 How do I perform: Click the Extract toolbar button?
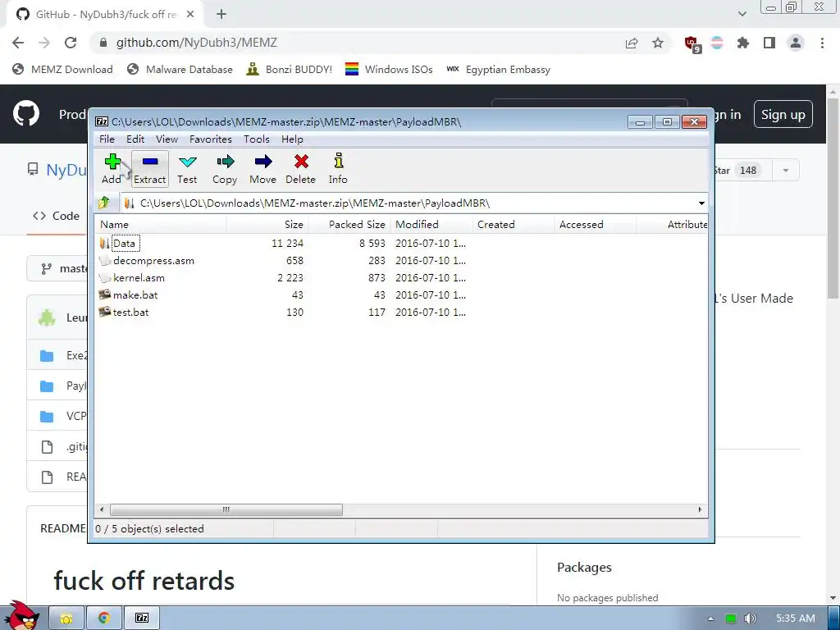[x=150, y=169]
